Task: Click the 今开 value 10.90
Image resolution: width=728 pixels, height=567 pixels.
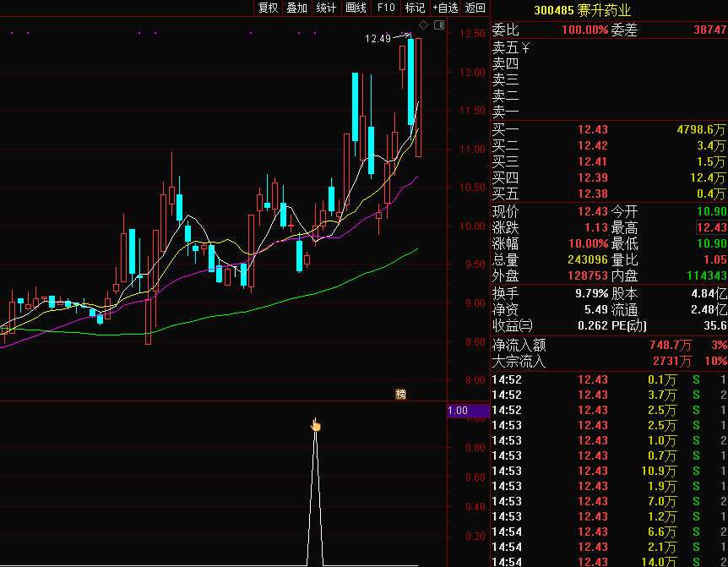Action: tap(712, 212)
